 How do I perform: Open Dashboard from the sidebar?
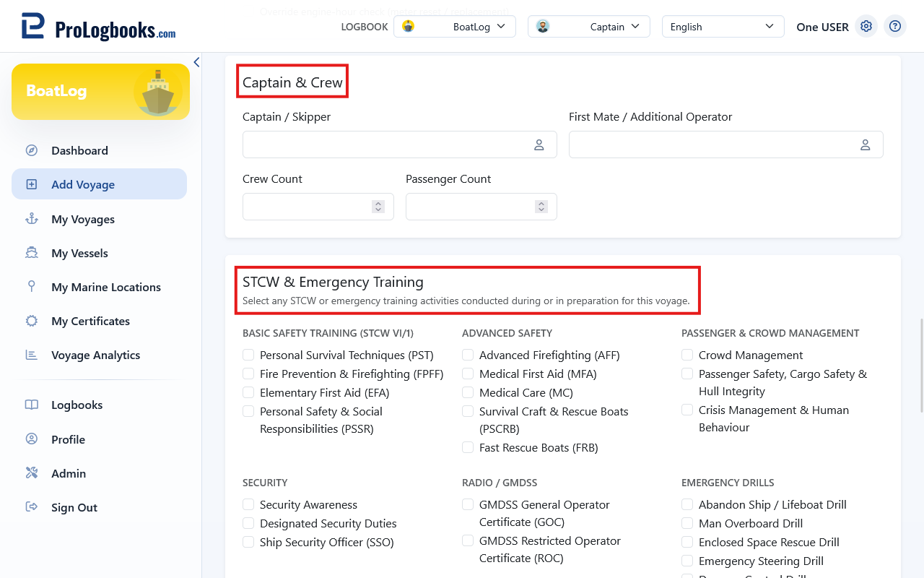point(99,150)
